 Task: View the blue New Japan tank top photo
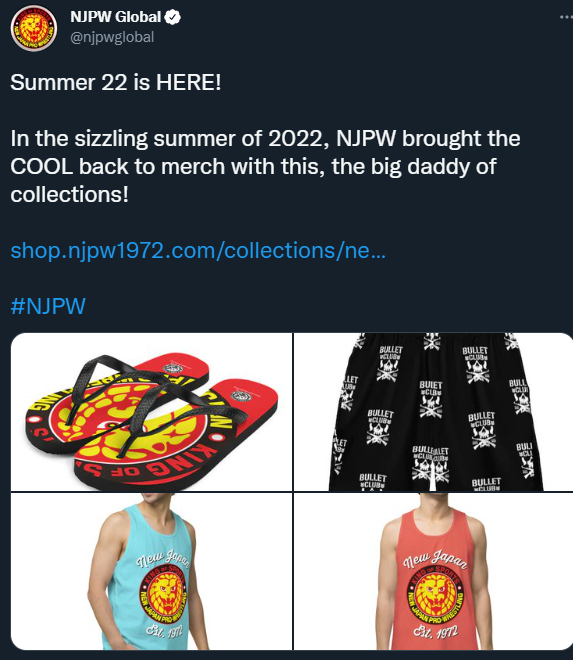[152, 571]
